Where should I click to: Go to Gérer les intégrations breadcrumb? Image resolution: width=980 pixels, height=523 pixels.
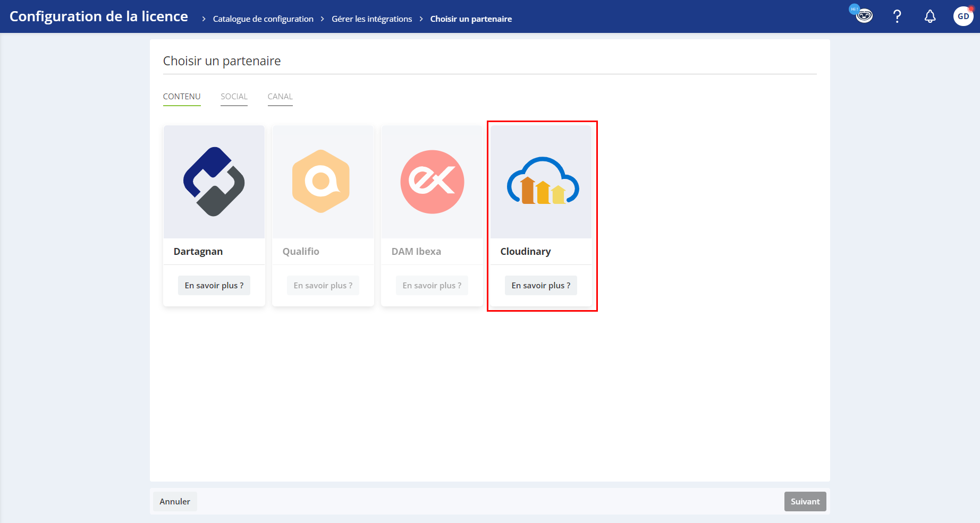tap(372, 19)
